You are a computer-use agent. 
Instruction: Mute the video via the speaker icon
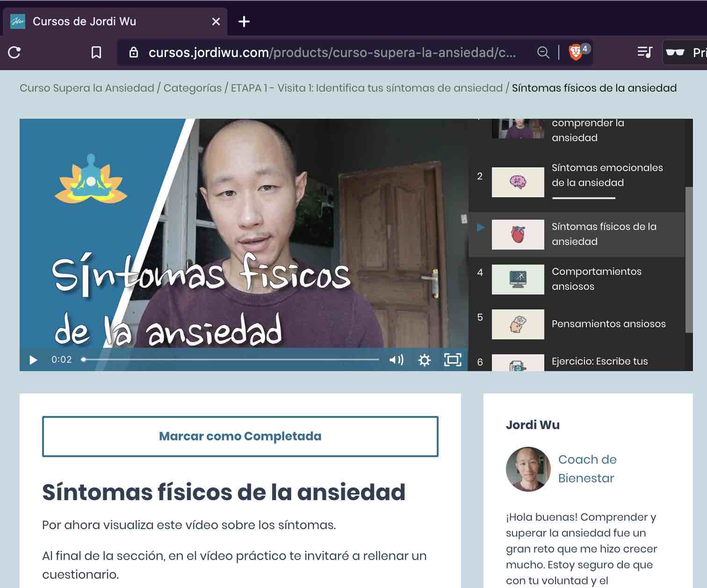(397, 359)
